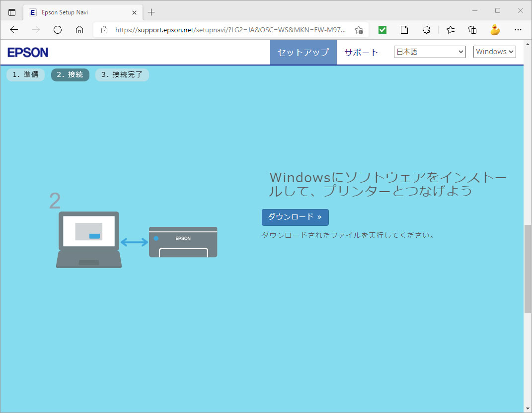The width and height of the screenshot is (532, 413).
Task: Open the 日本語 language dropdown
Action: (430, 52)
